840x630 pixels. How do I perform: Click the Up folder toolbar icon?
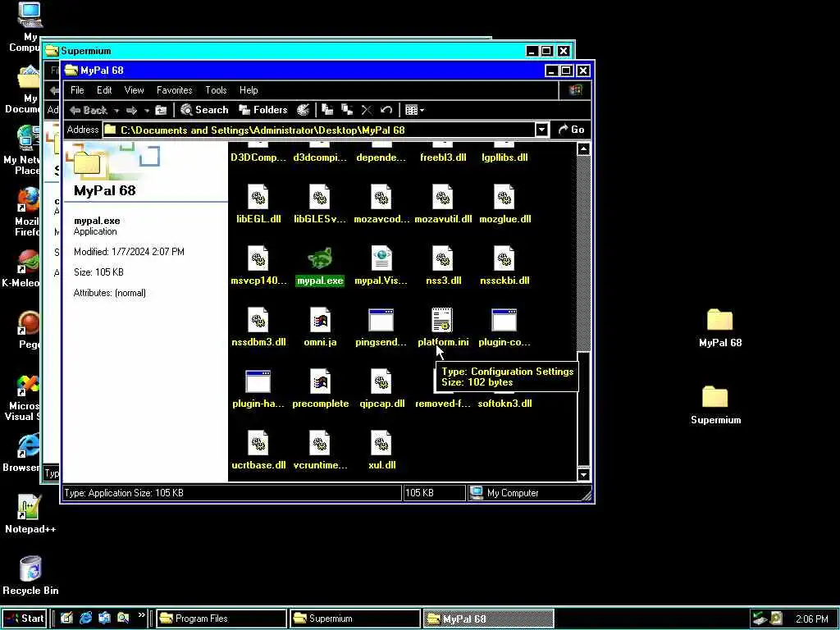[161, 111]
